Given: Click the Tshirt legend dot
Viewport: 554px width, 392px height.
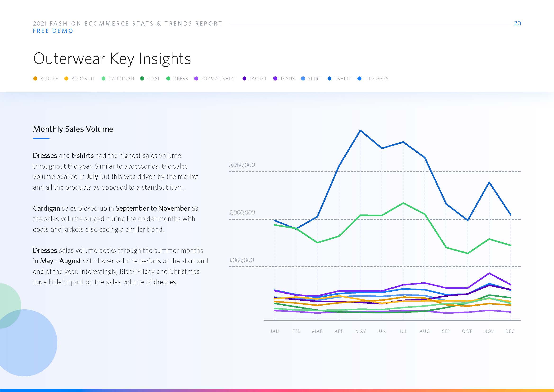Looking at the screenshot, I should pos(329,78).
